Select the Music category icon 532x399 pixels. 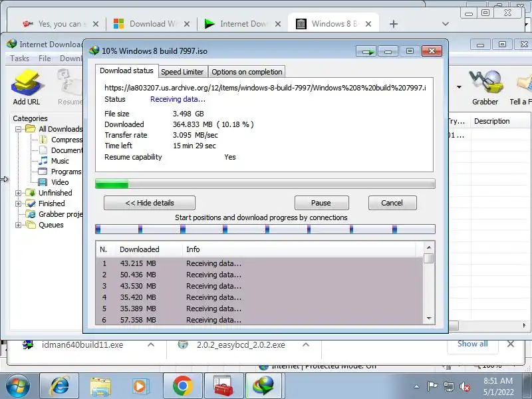point(43,161)
